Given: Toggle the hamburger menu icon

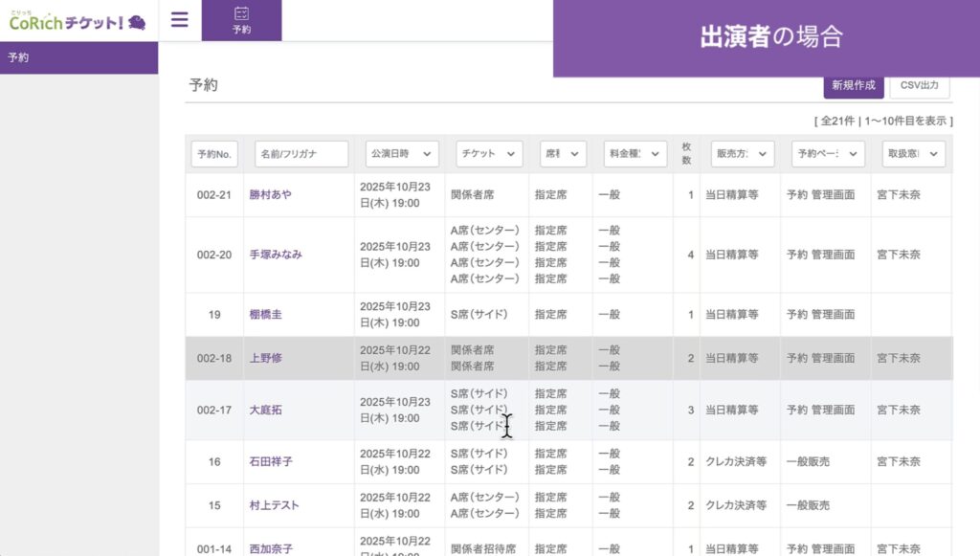Looking at the screenshot, I should click(180, 20).
